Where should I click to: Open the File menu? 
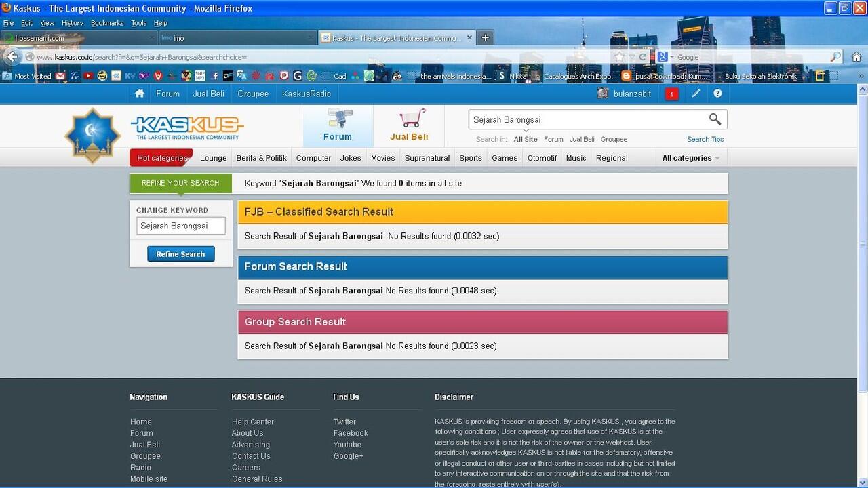pos(8,23)
